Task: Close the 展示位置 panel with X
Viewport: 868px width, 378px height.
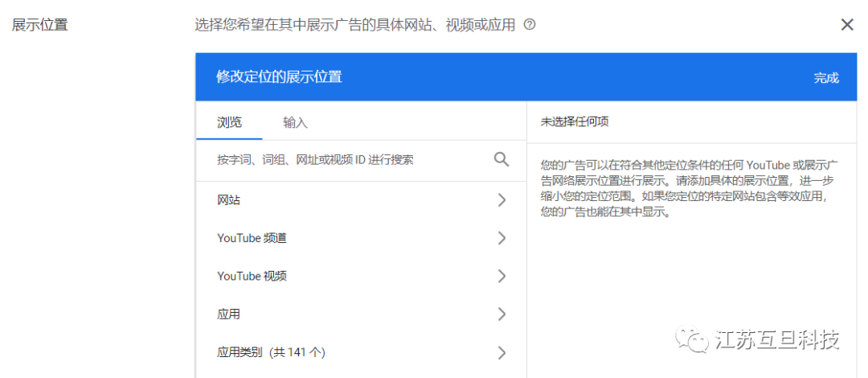Action: tap(846, 25)
